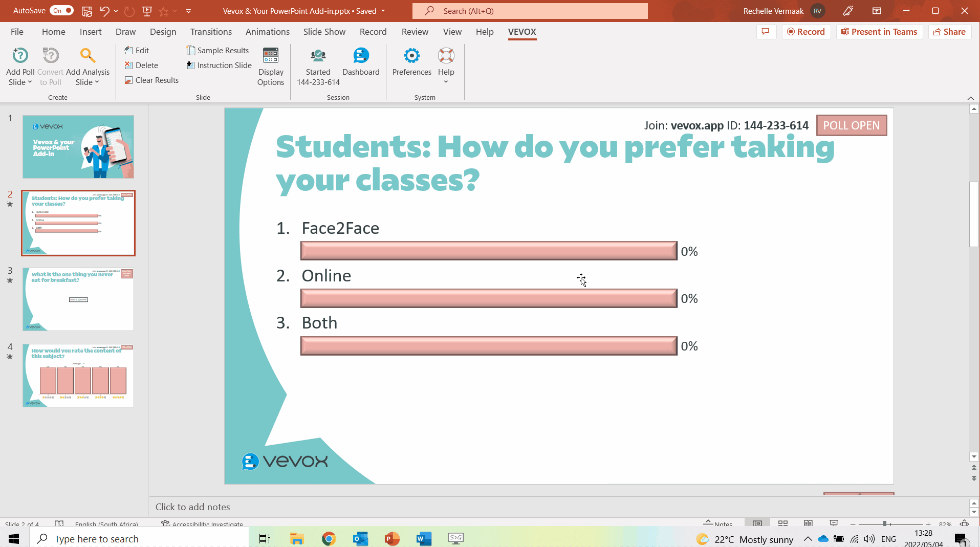
Task: Expand the Help dropdown arrow
Action: pos(446,82)
